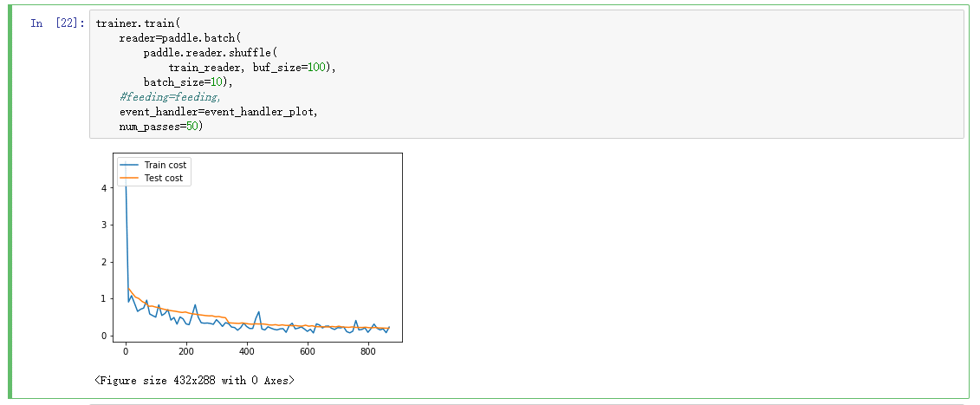This screenshot has width=980, height=405.
Task: Click the x-axis label 800
Action: tap(368, 352)
